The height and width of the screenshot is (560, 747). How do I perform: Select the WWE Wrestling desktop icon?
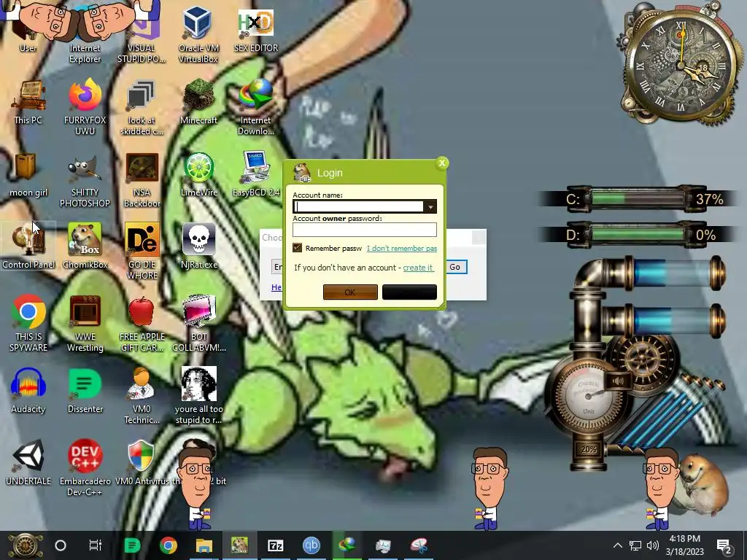(x=85, y=324)
